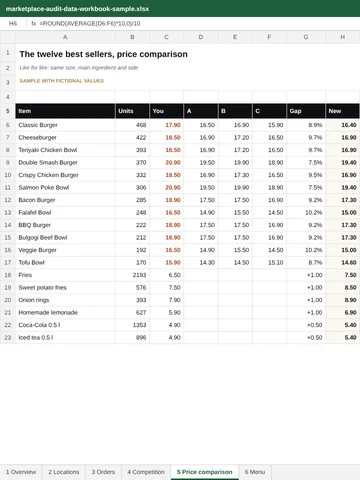The height and width of the screenshot is (480, 360).
Task: Select column B header
Action: pyautogui.click(x=132, y=37)
